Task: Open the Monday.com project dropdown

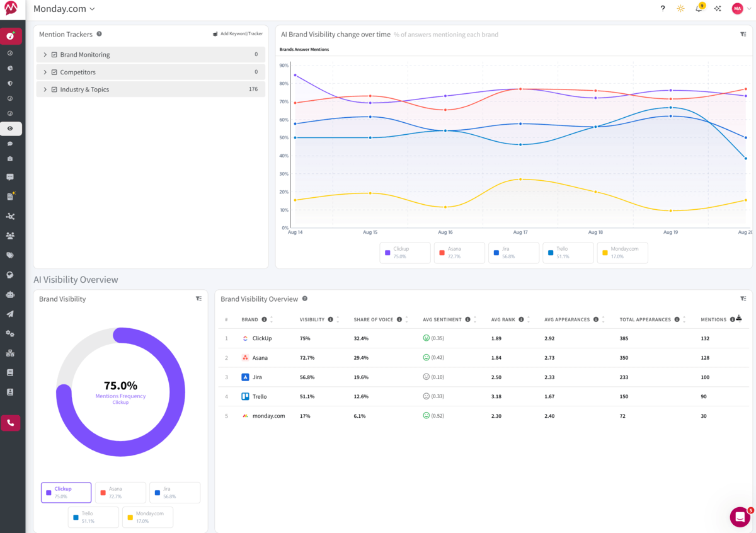Action: pyautogui.click(x=64, y=9)
